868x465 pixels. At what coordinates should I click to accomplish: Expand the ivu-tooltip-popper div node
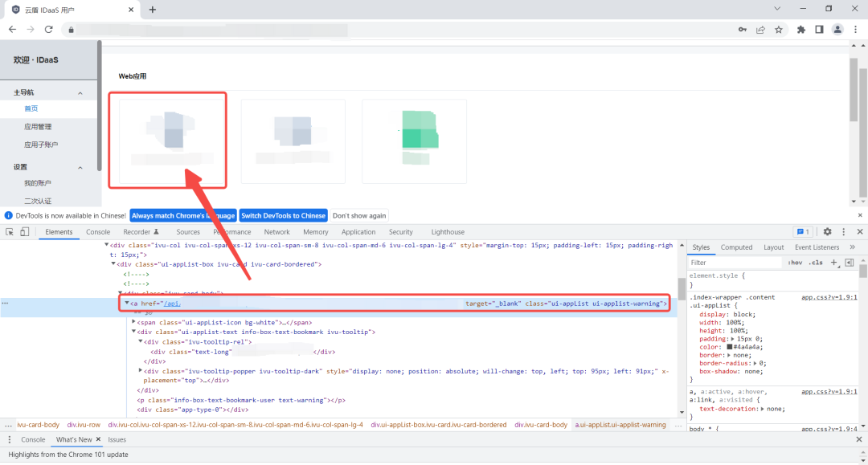tap(140, 371)
